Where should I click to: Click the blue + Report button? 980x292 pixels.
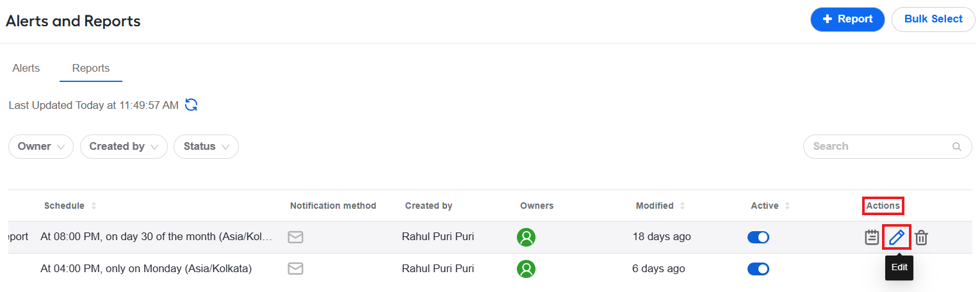coord(847,19)
